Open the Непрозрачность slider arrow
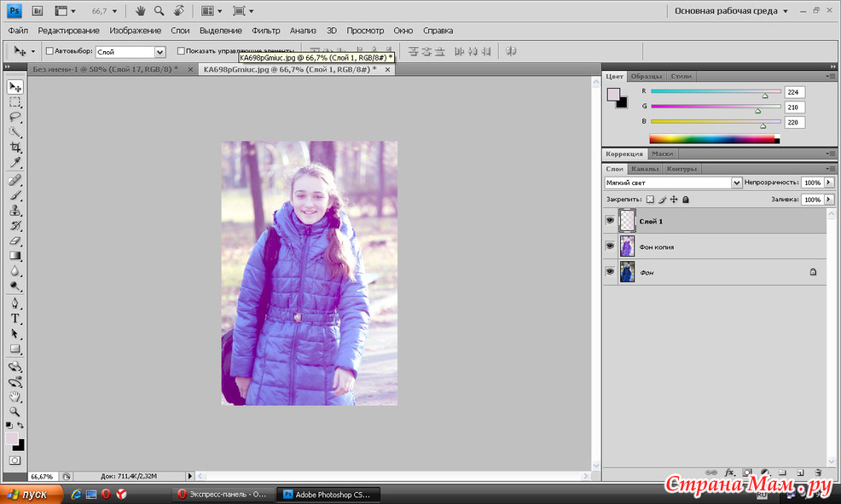The width and height of the screenshot is (841, 504). [x=829, y=182]
